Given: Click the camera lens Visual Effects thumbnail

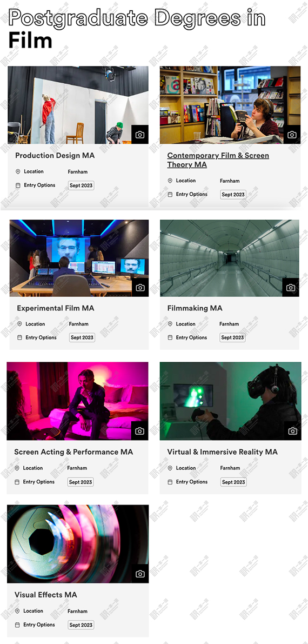Looking at the screenshot, I should pos(78,544).
